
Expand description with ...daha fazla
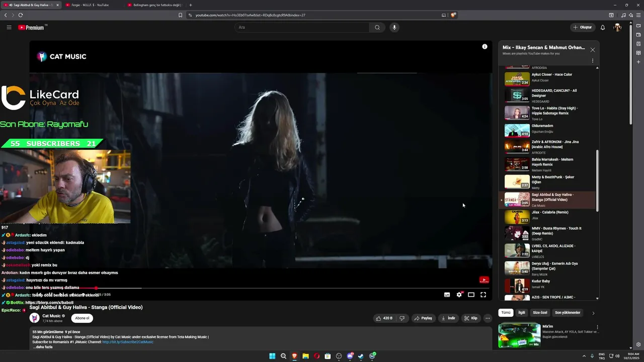(42, 347)
